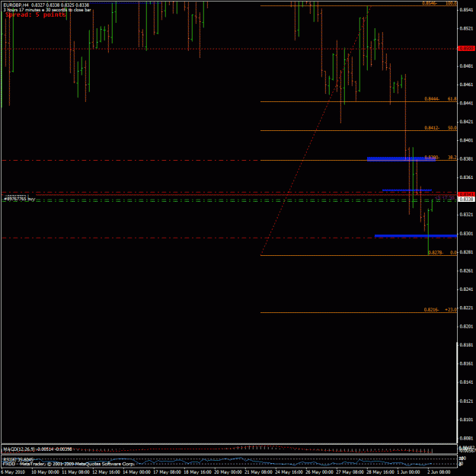Click the 0.8141 price axis label
The height and width of the screenshot is (476, 476).
tap(466, 382)
